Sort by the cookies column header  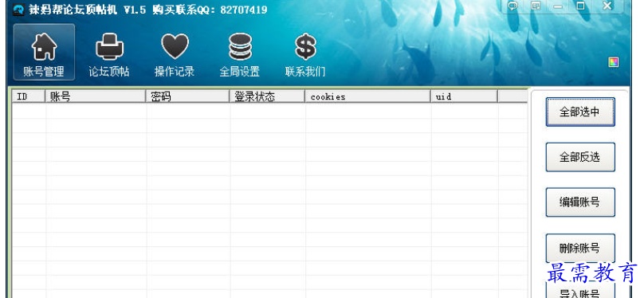coord(368,96)
